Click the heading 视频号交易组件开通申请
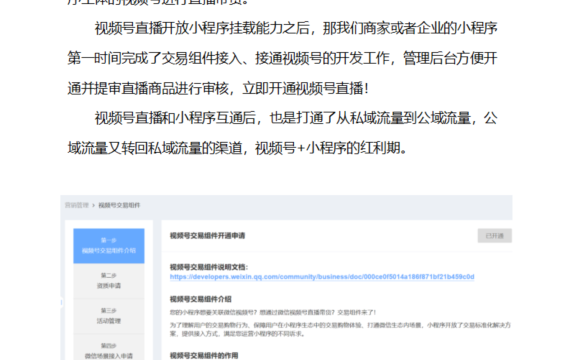This screenshot has width=570, height=360. pos(207,236)
